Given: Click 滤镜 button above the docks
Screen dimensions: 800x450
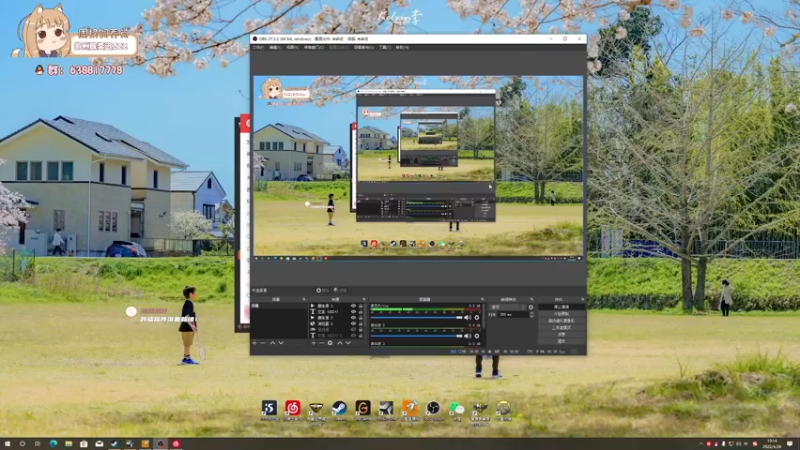Looking at the screenshot, I should point(340,290).
